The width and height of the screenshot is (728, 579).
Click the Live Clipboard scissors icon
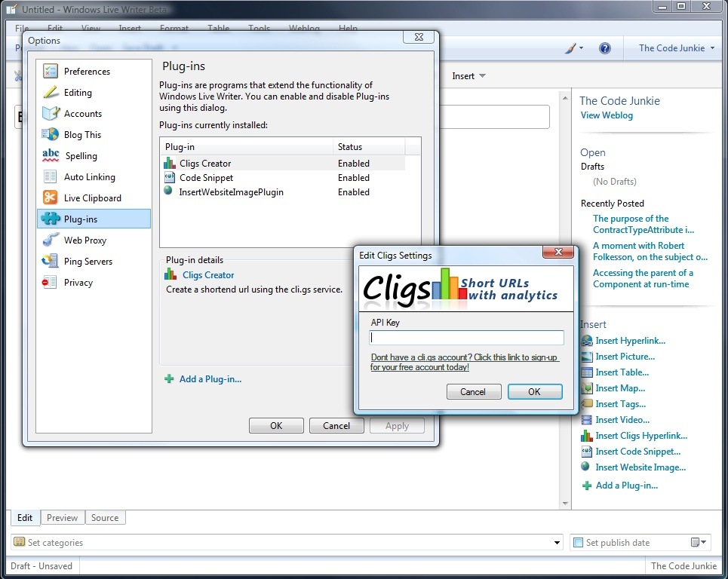click(x=50, y=198)
